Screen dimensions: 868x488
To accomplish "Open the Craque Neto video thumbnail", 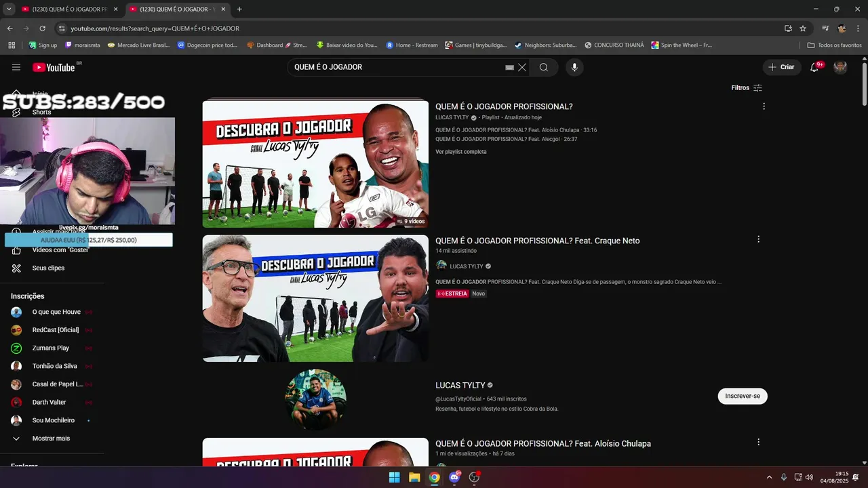I will click(315, 298).
